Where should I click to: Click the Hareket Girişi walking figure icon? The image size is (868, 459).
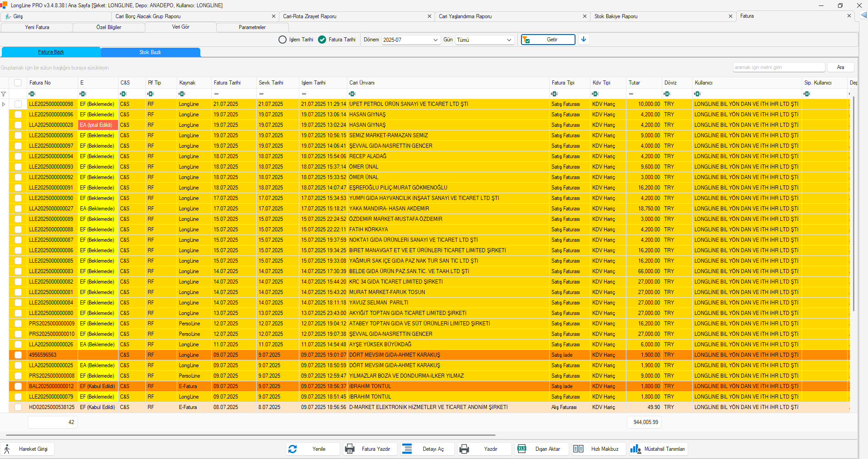[x=7, y=449]
